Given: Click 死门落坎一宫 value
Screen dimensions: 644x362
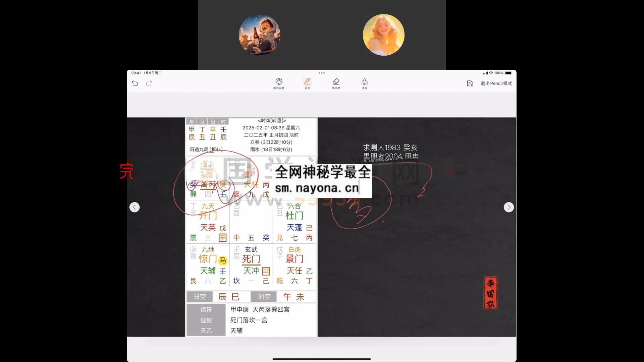Looking at the screenshot, I should click(249, 320).
